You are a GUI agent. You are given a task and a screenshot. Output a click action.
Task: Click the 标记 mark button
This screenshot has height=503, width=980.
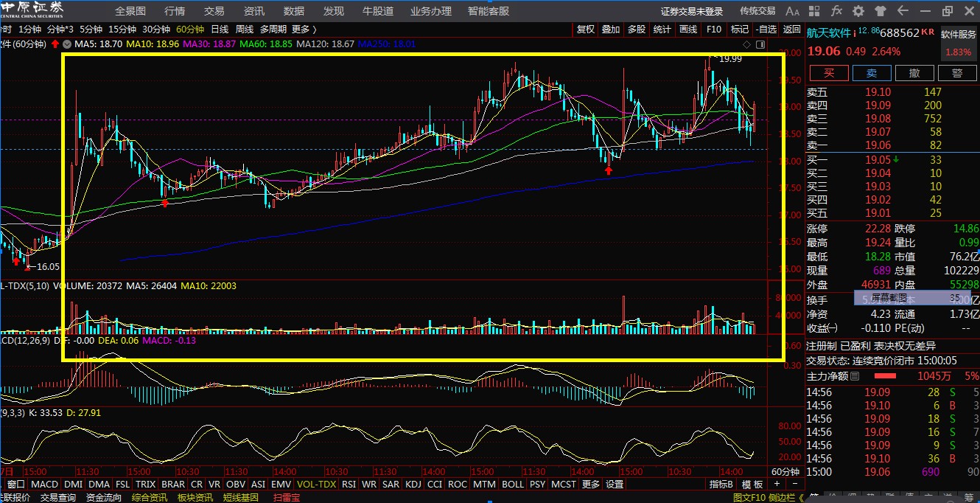[x=739, y=30]
